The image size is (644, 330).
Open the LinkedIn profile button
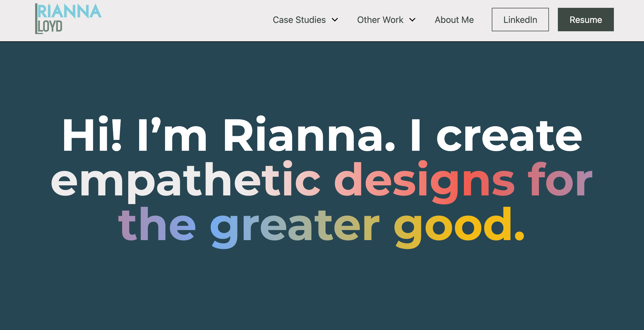[520, 19]
